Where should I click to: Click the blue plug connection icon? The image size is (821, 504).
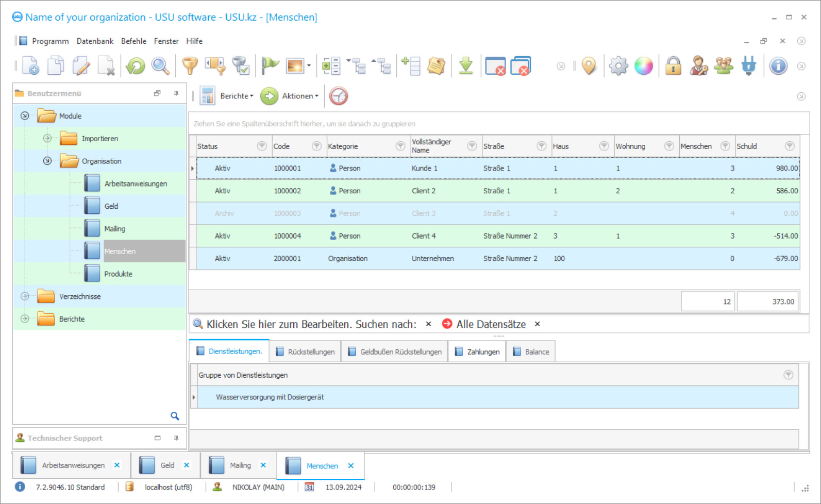pos(749,66)
